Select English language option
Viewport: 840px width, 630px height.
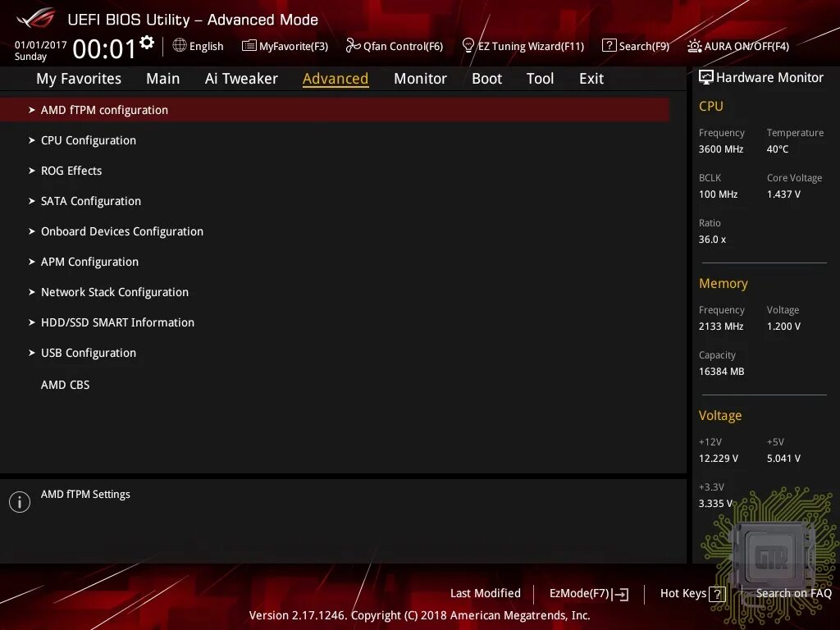pyautogui.click(x=206, y=46)
